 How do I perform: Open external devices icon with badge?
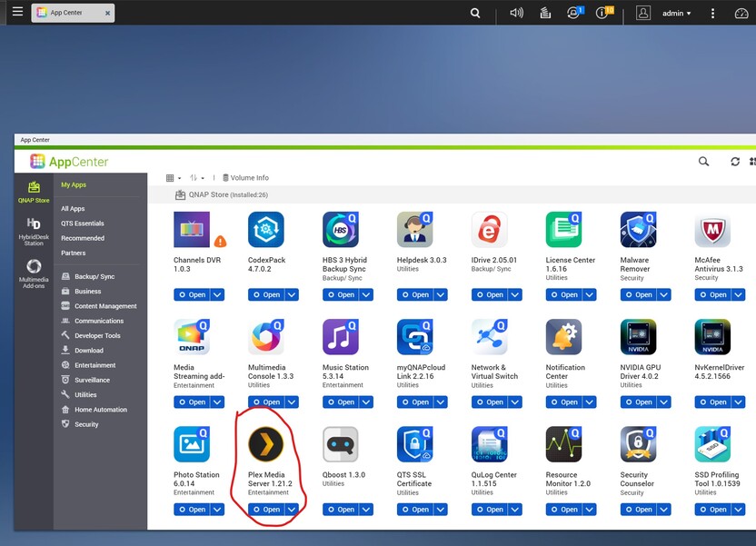(x=574, y=13)
